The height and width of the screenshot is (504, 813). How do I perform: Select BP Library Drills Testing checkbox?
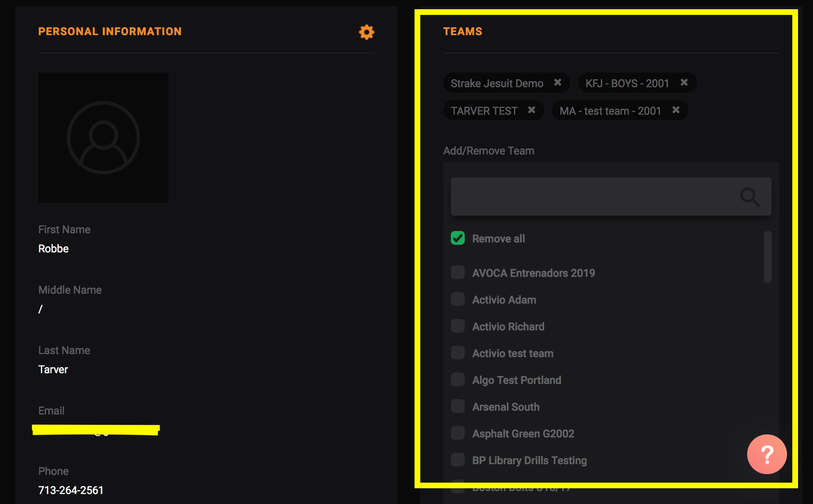(x=458, y=460)
